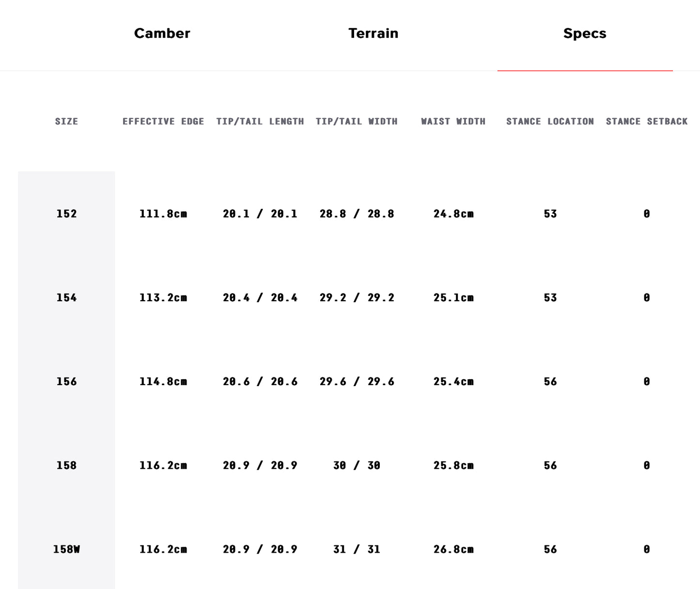700x589 pixels.
Task: Click the EFFECTIVE EDGE column header
Action: (163, 122)
